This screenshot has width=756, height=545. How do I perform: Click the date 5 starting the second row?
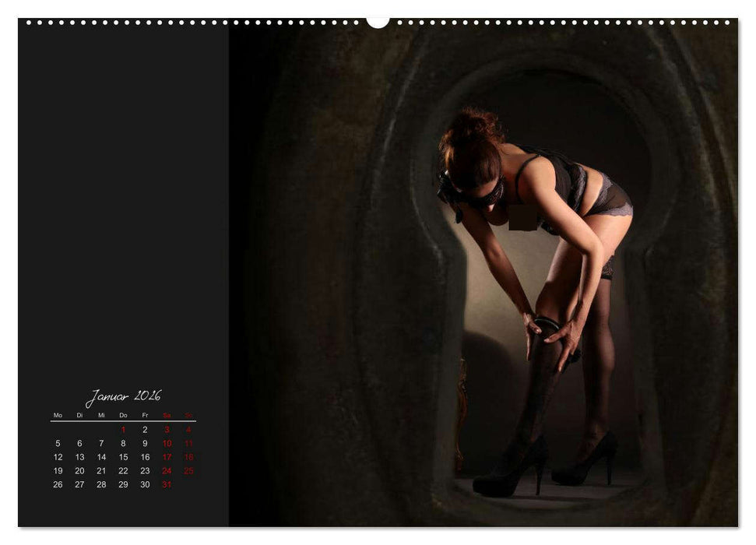58,443
